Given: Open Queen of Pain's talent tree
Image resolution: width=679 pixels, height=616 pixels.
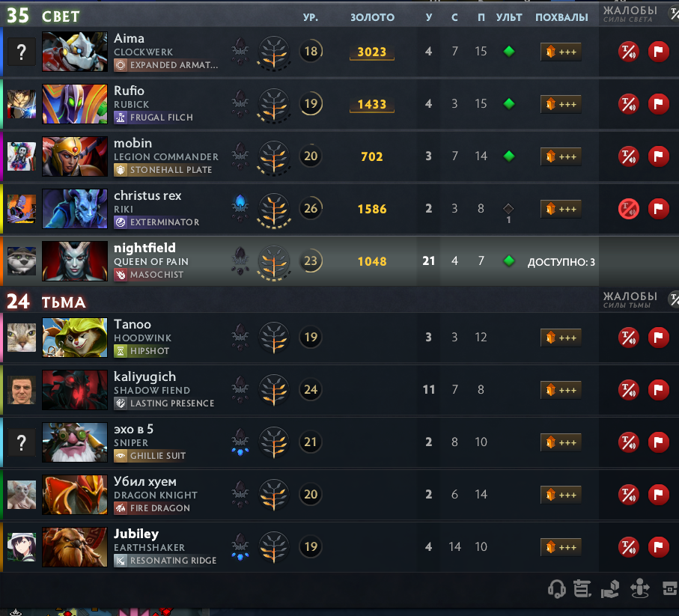Looking at the screenshot, I should click(x=274, y=263).
